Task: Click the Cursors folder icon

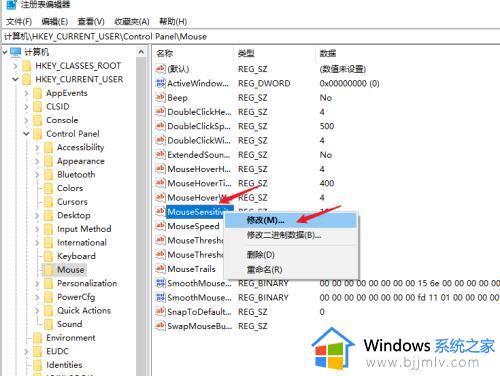Action: 49,202
